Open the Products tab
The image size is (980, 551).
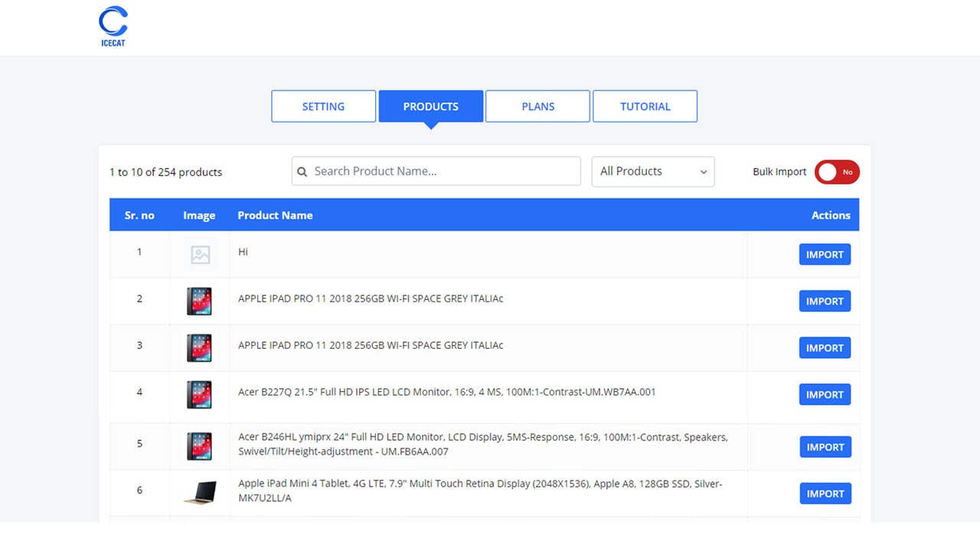431,106
